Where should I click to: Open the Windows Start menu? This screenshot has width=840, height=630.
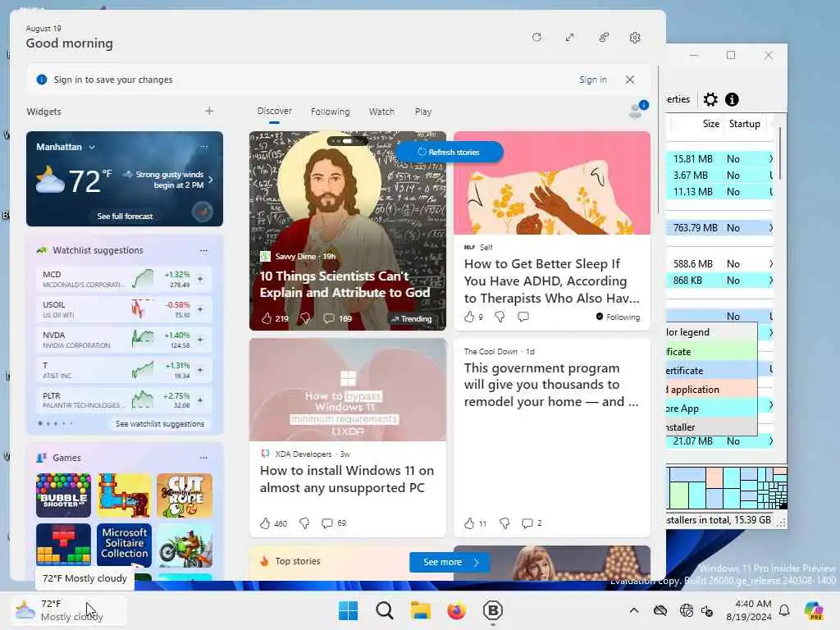pyautogui.click(x=348, y=610)
